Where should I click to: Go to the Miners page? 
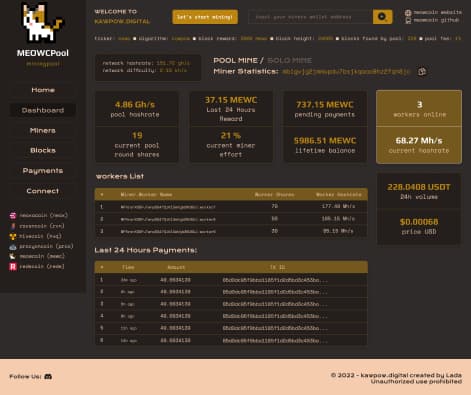43,130
